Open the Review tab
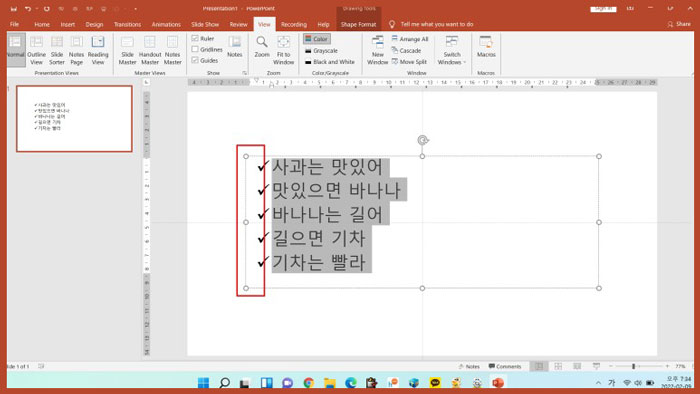This screenshot has width=700, height=394. tap(238, 24)
